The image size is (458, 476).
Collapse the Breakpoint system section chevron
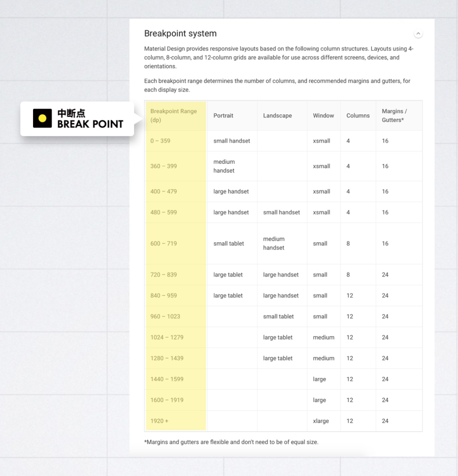point(418,34)
